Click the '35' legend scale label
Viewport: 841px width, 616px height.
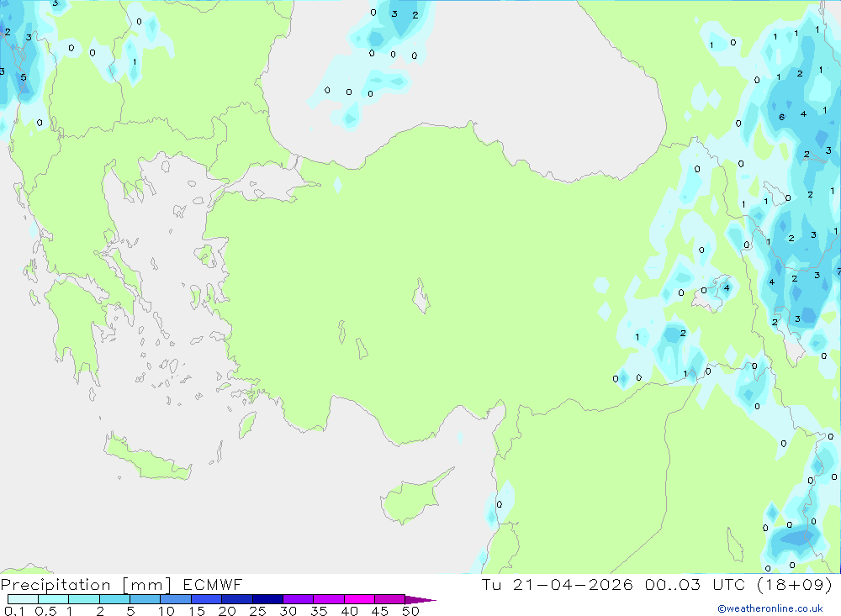319,611
